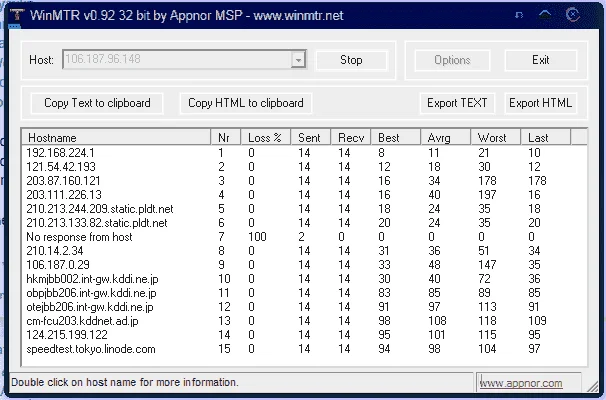Viewport: 606px width, 400px height.
Task: Click the Avrg column header
Action: pos(446,138)
